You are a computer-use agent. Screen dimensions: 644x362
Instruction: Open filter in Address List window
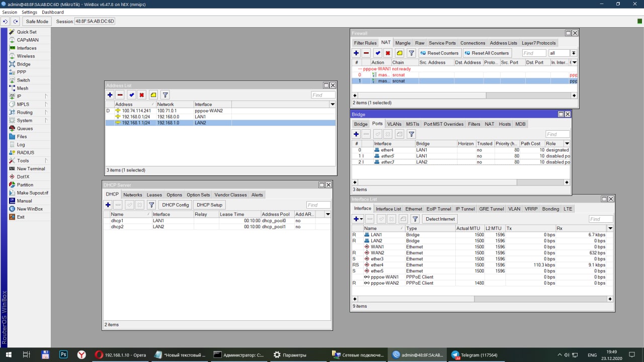point(165,95)
